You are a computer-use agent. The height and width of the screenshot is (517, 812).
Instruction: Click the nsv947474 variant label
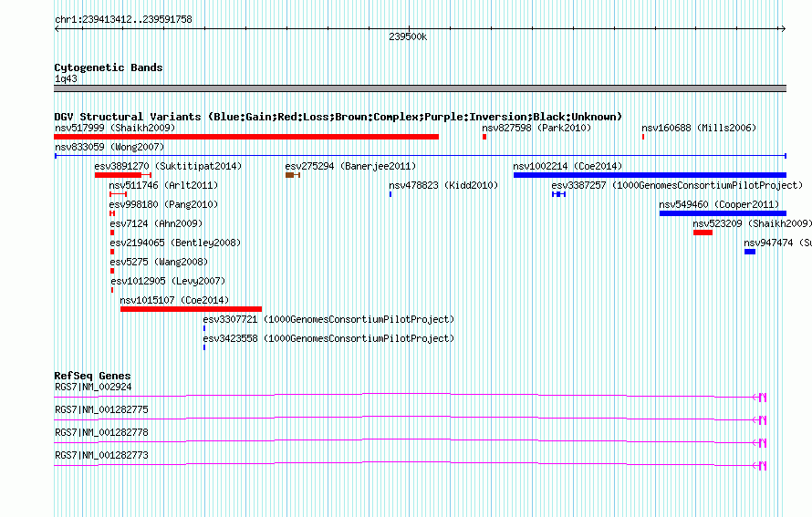pos(778,243)
